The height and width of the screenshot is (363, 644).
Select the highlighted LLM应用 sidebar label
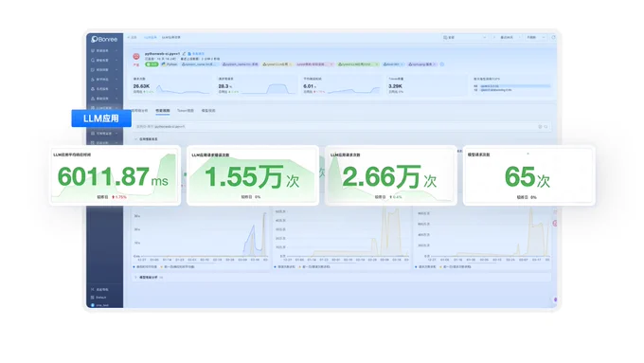(101, 118)
